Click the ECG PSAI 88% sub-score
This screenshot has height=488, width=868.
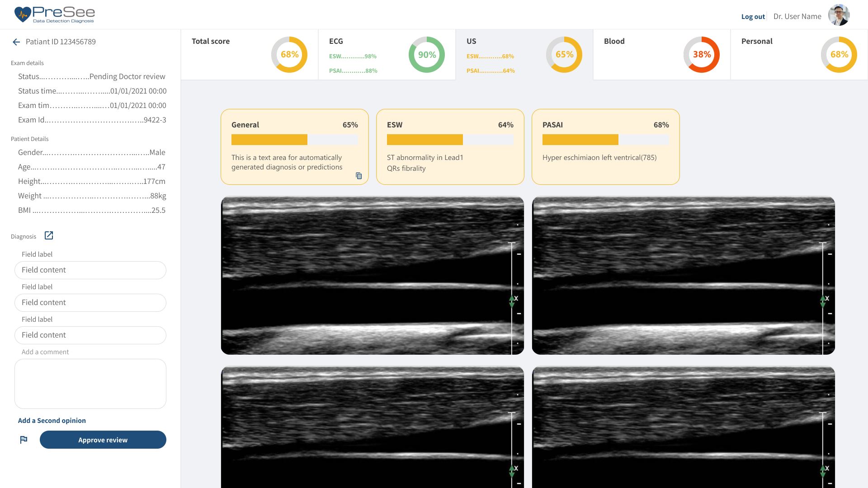point(353,71)
